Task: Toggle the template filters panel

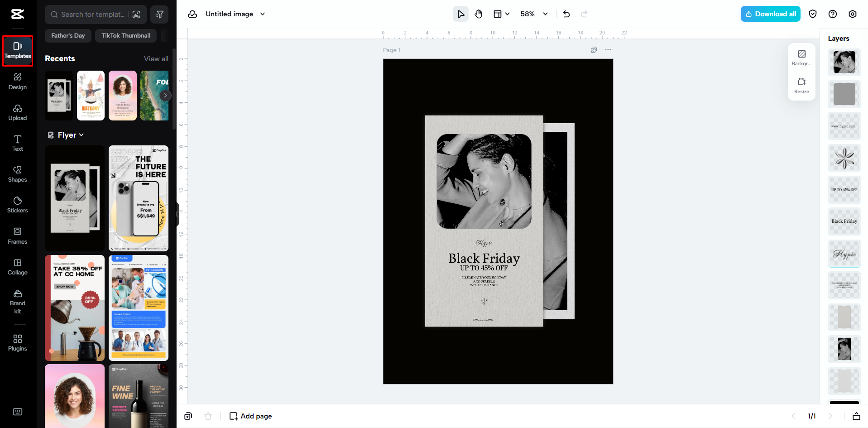Action: [x=159, y=14]
